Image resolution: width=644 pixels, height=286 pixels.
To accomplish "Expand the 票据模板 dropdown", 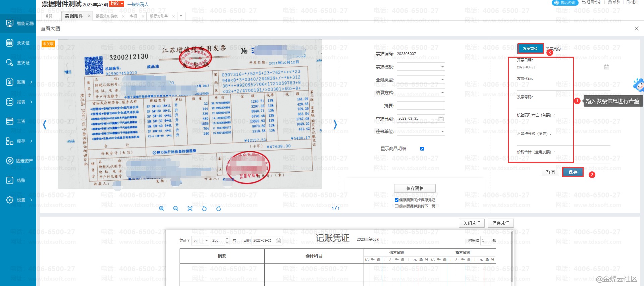I will [x=442, y=67].
